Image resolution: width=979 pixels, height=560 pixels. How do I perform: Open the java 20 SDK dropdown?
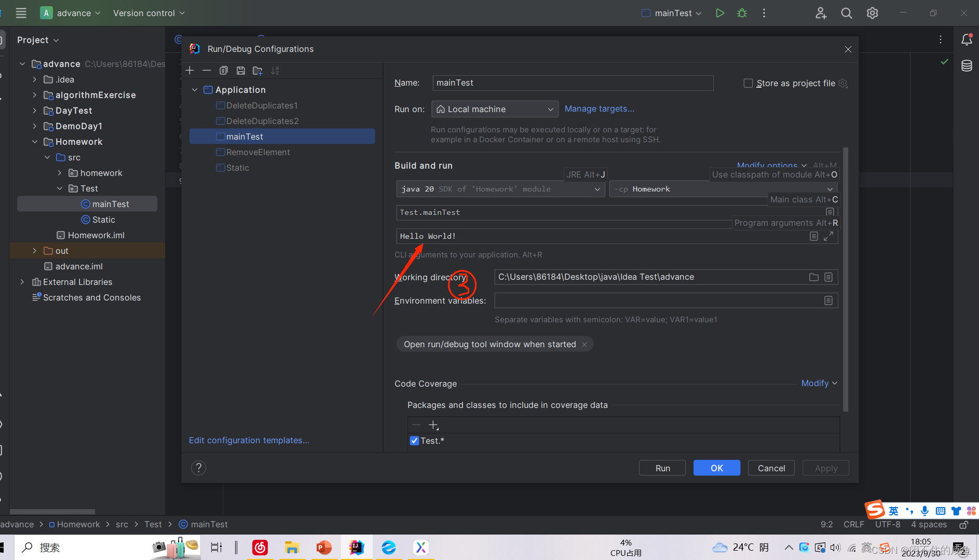(597, 189)
